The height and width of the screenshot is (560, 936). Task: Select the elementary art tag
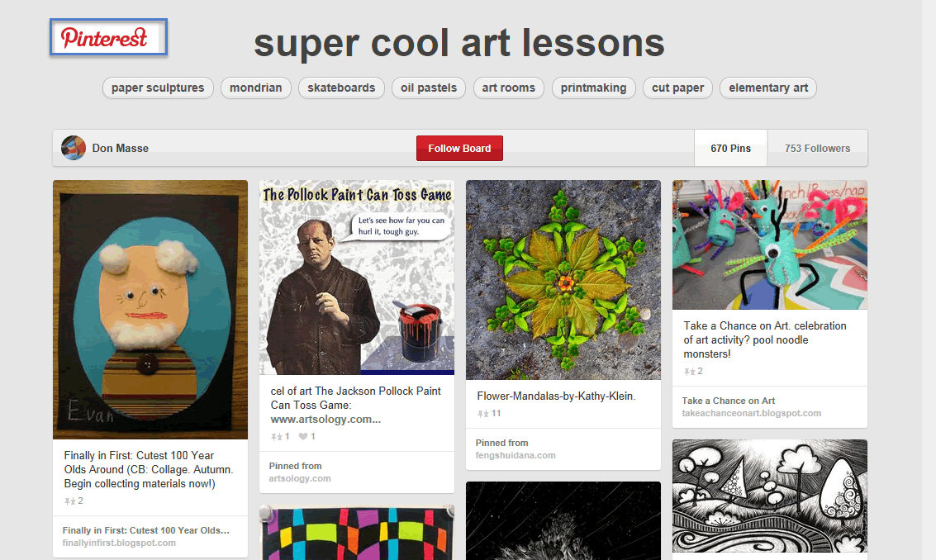(767, 88)
